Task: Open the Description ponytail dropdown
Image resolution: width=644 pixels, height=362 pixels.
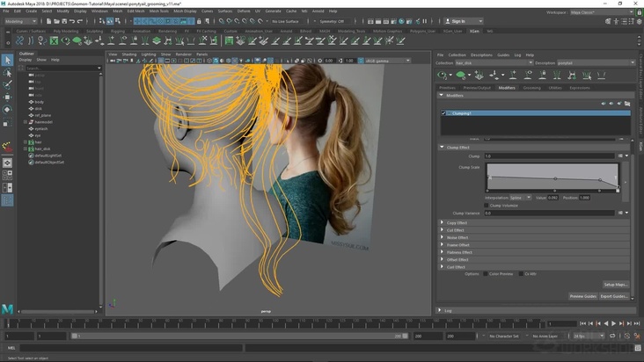Action: coord(596,62)
